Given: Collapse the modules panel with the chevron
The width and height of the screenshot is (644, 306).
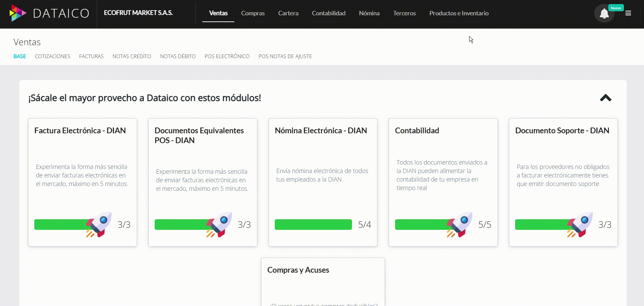Looking at the screenshot, I should (605, 98).
